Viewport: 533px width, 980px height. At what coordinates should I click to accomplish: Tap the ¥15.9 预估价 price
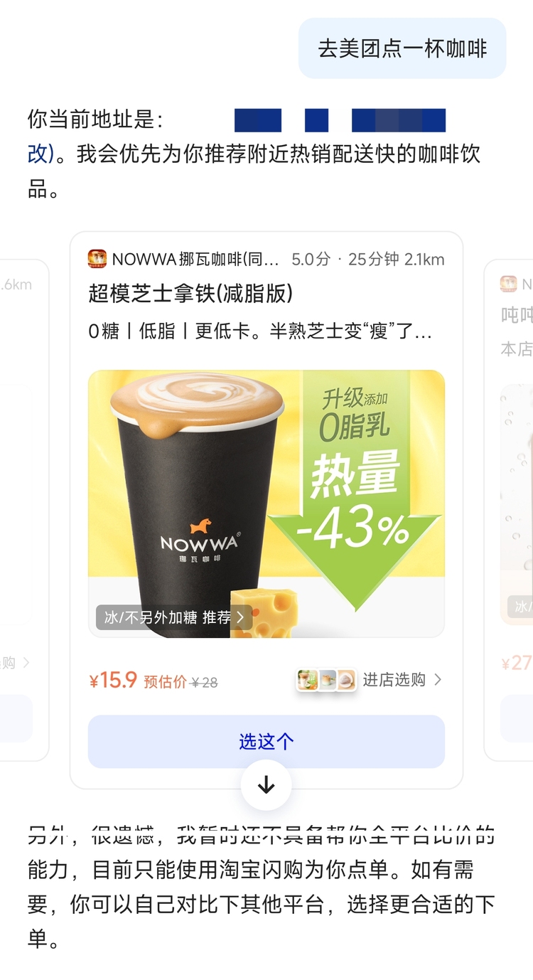(x=153, y=681)
